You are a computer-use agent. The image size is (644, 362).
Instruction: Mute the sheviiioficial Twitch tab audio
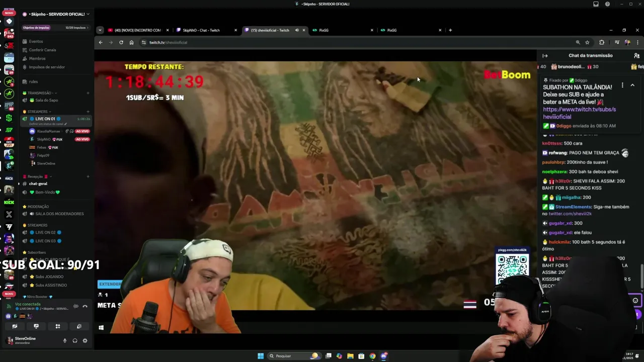coord(297,30)
